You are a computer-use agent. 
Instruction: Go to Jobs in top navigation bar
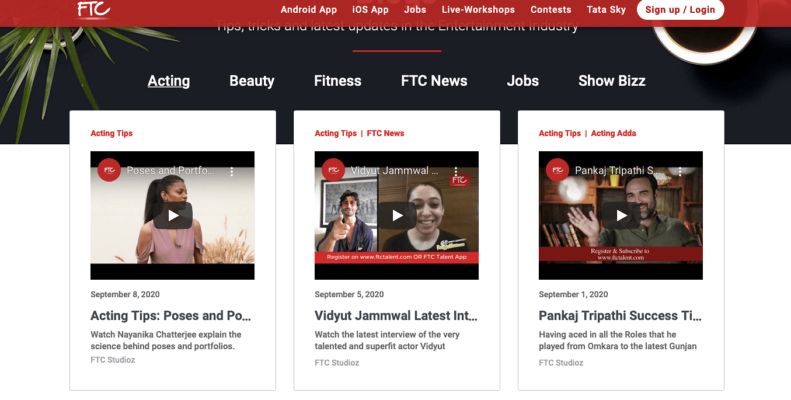click(415, 10)
